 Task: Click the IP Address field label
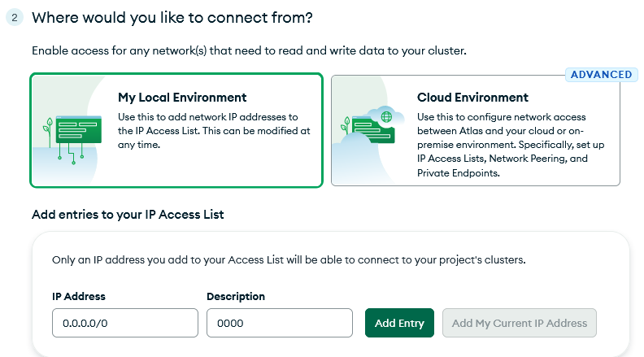click(x=78, y=296)
